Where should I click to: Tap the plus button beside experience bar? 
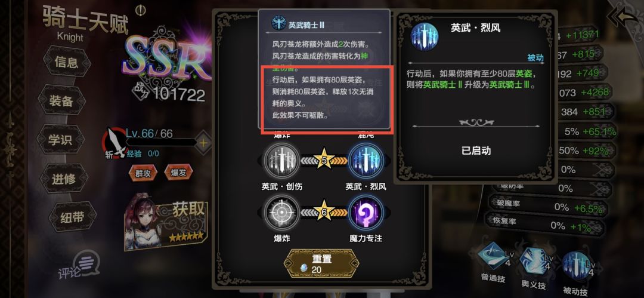pyautogui.click(x=203, y=143)
